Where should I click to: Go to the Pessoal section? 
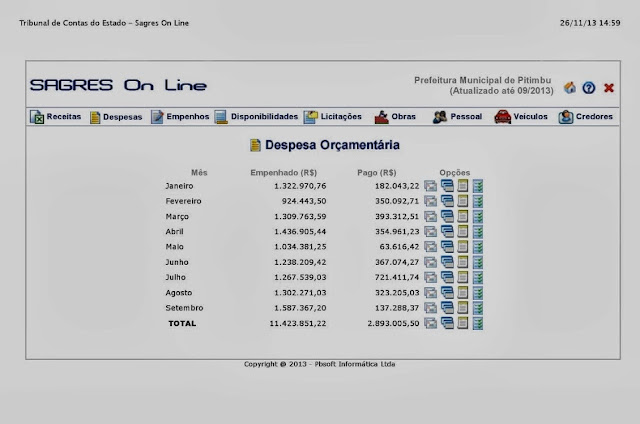point(457,117)
